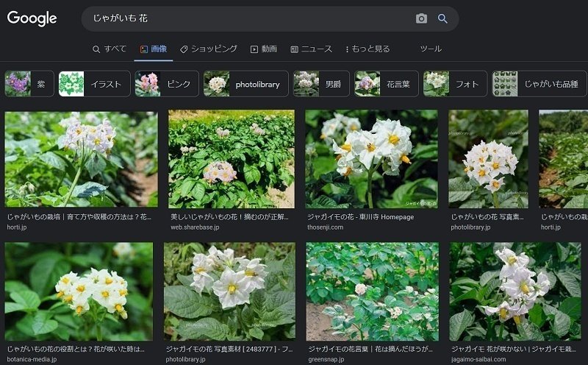
Task: Filter results by 紫 chip
Action: [29, 84]
